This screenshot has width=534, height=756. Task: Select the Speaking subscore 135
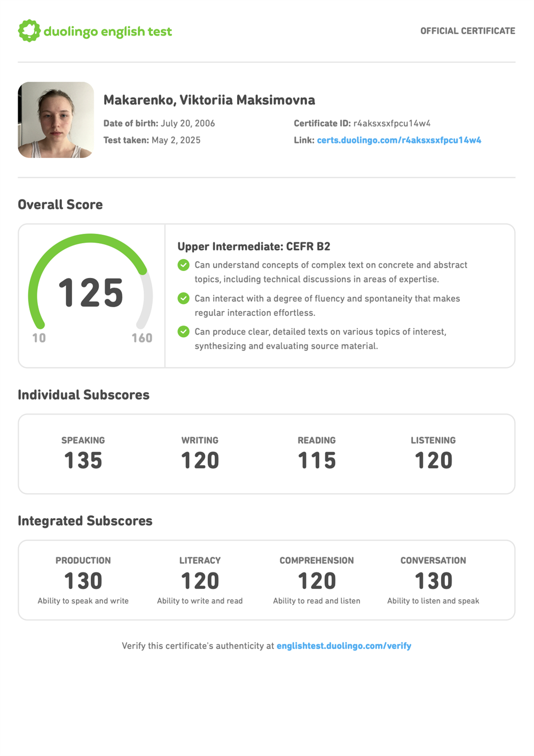[83, 460]
